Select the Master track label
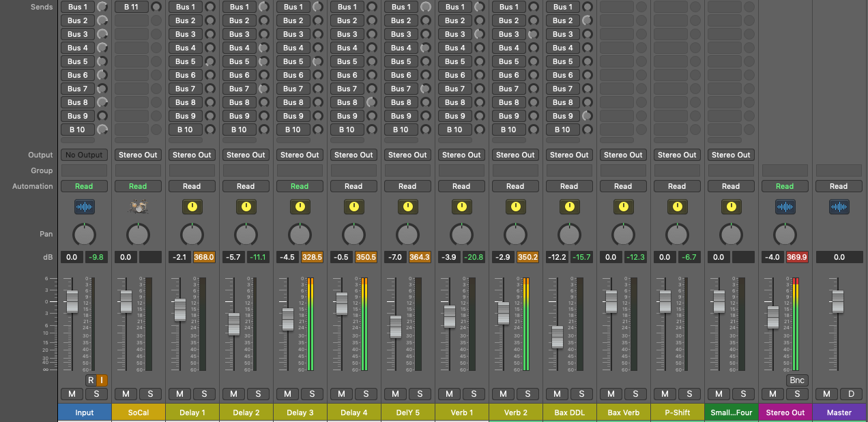The width and height of the screenshot is (868, 422). [x=839, y=412]
